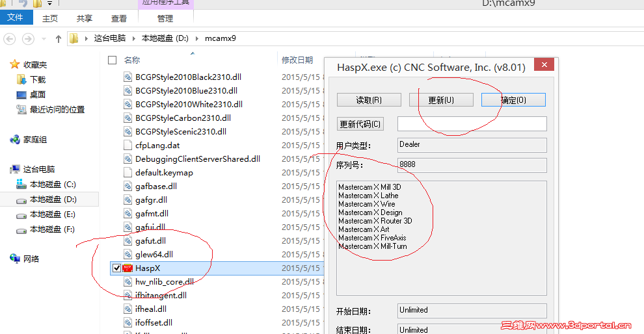The height and width of the screenshot is (334, 644).
Task: Click the gafmt.dll file icon
Action: pyautogui.click(x=127, y=213)
